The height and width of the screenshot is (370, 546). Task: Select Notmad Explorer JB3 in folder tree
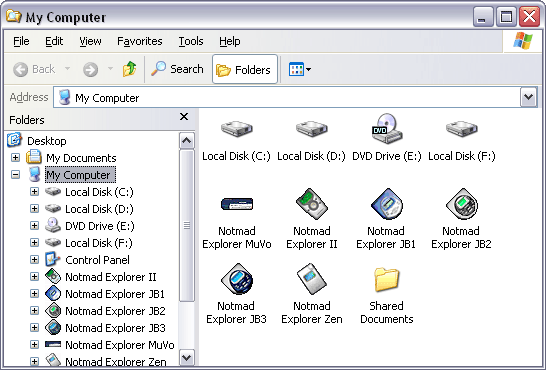(x=115, y=328)
